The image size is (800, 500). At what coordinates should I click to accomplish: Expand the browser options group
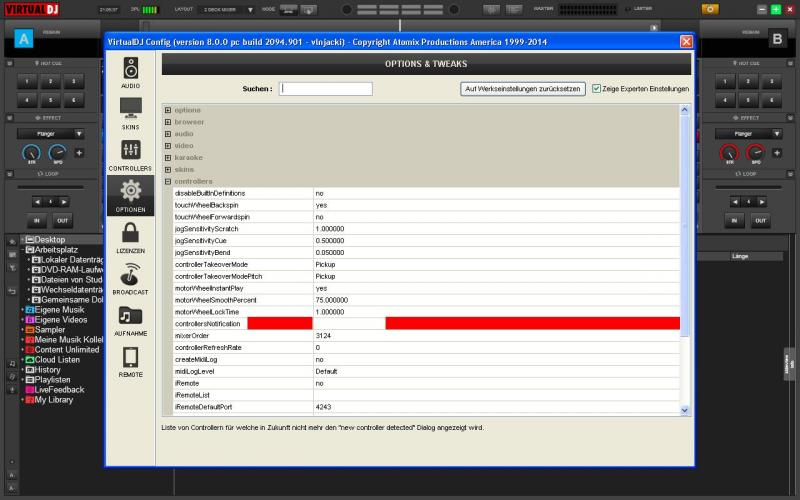(168, 122)
